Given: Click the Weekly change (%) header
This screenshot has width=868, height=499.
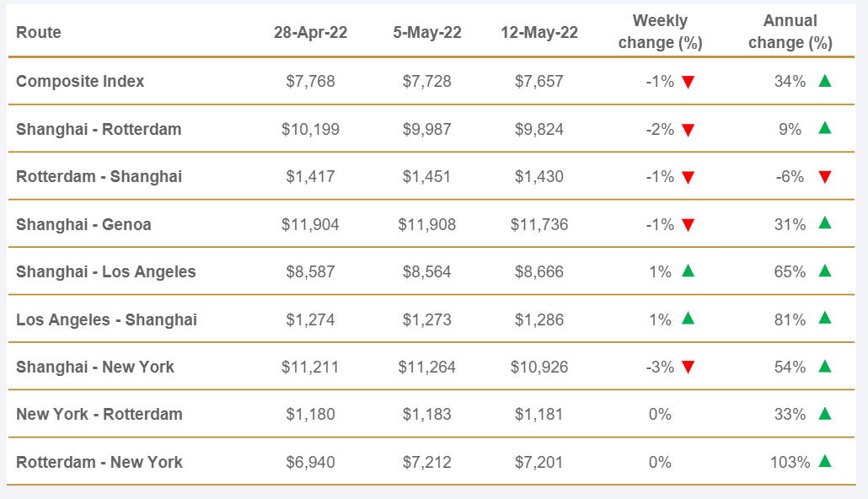Looking at the screenshot, I should point(660,32).
